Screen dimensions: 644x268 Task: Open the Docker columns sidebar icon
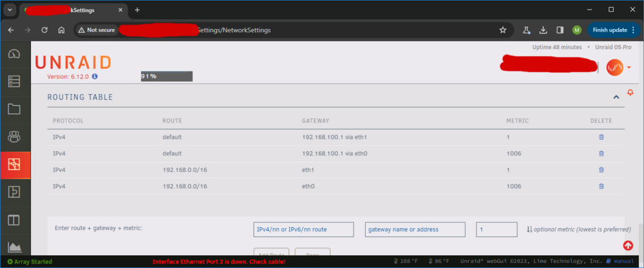(x=14, y=220)
